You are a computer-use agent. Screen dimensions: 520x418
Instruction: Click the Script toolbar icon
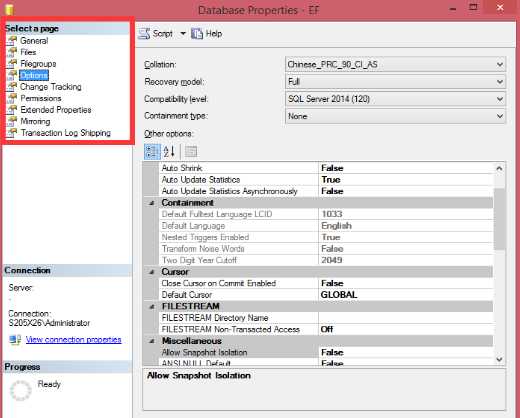[144, 34]
